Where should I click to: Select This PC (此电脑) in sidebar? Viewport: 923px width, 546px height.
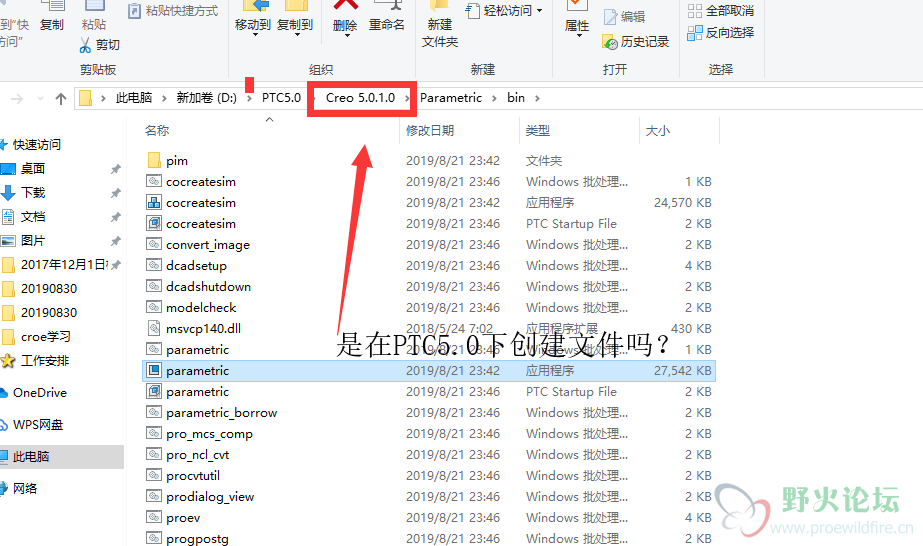62,457
